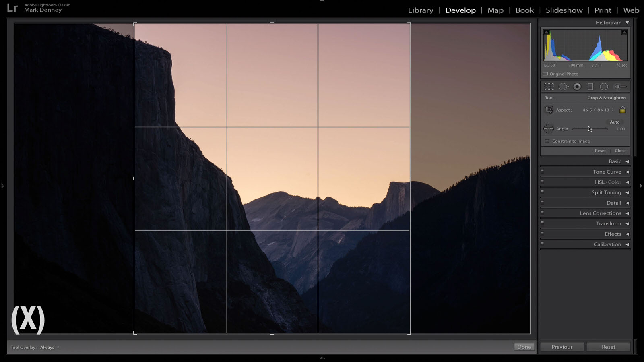Expand the Calibration panel
This screenshot has width=644, height=362.
(627, 244)
